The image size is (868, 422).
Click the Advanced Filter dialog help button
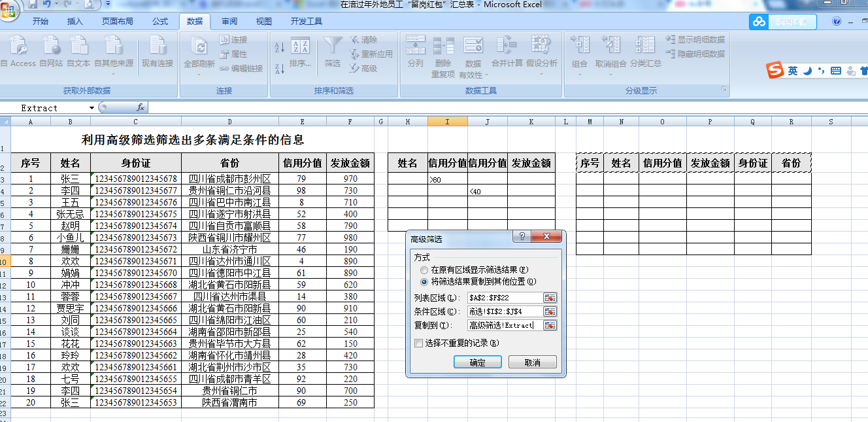click(522, 237)
